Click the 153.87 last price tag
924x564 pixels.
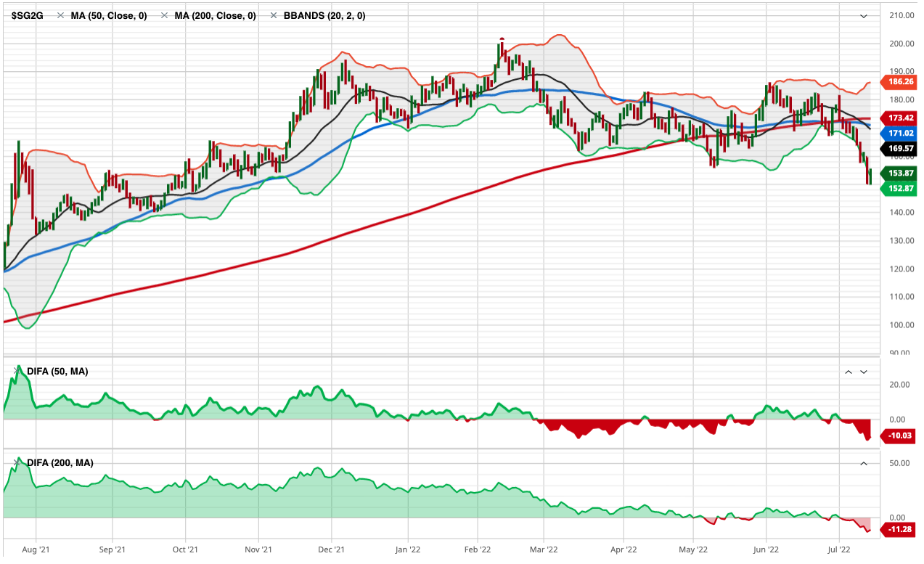tap(900, 173)
